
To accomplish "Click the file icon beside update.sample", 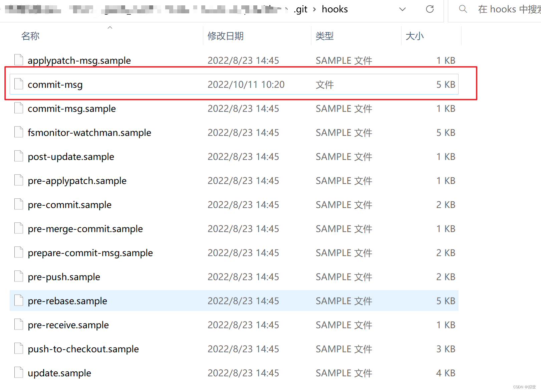I will [x=18, y=372].
